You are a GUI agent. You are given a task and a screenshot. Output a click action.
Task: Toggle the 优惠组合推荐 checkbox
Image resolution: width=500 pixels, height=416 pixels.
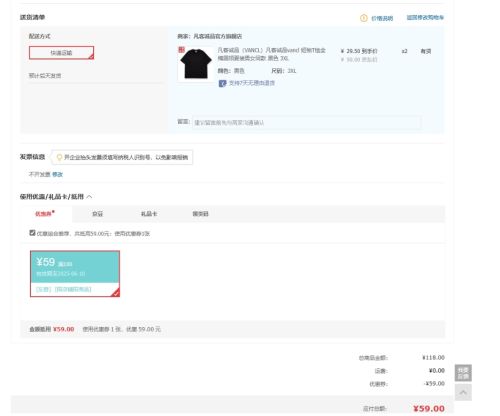(32, 233)
